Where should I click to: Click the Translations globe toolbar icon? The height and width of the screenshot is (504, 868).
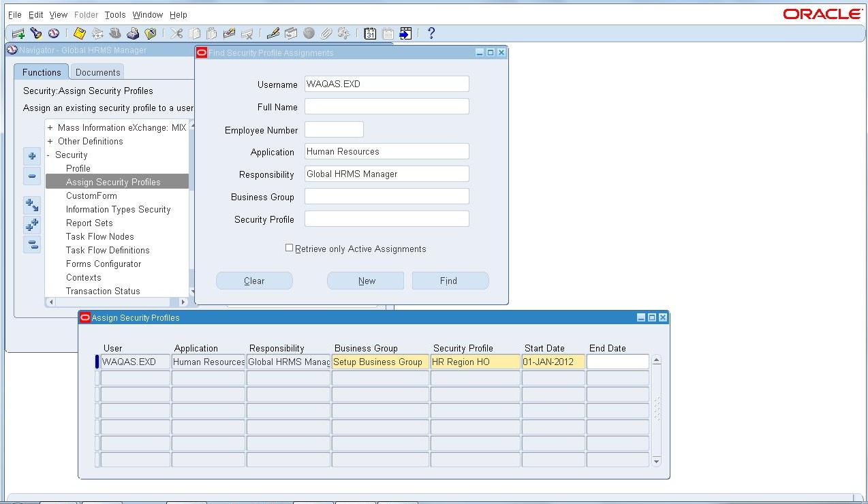309,33
